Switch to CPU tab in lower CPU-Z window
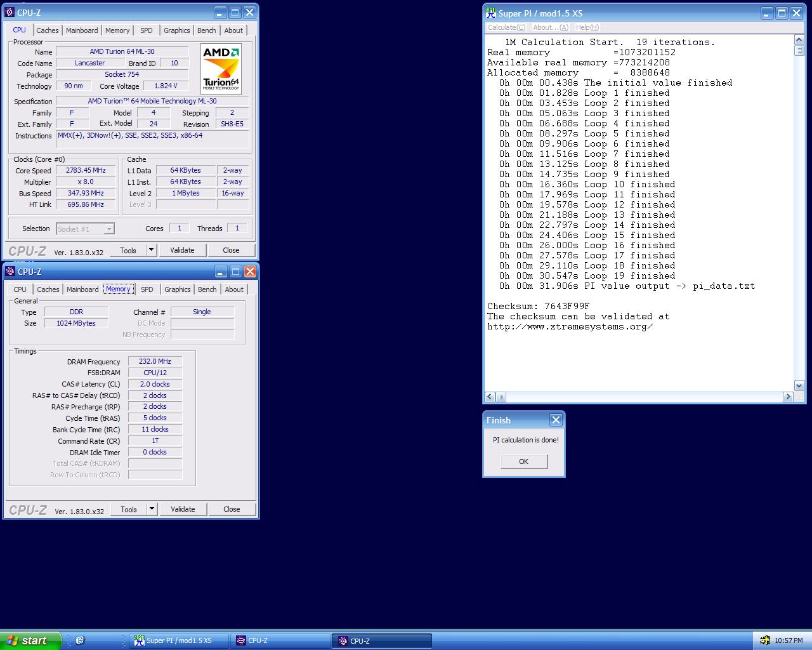 click(20, 289)
